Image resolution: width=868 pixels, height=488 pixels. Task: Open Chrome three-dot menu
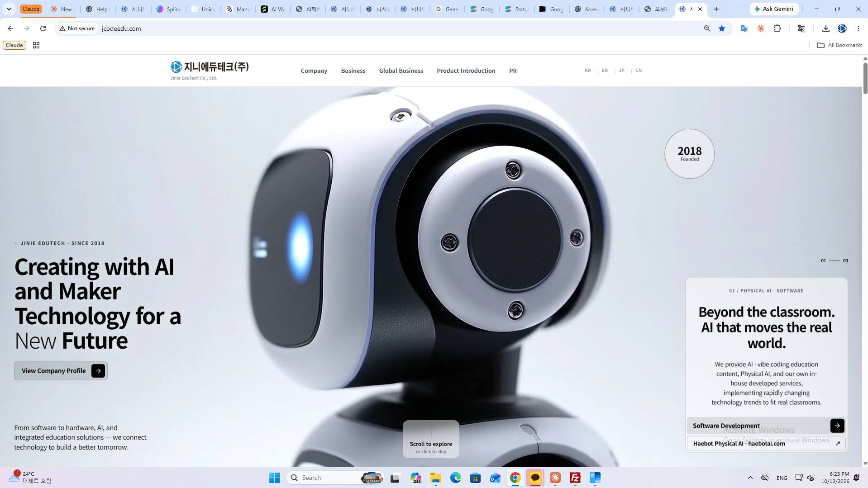point(858,28)
